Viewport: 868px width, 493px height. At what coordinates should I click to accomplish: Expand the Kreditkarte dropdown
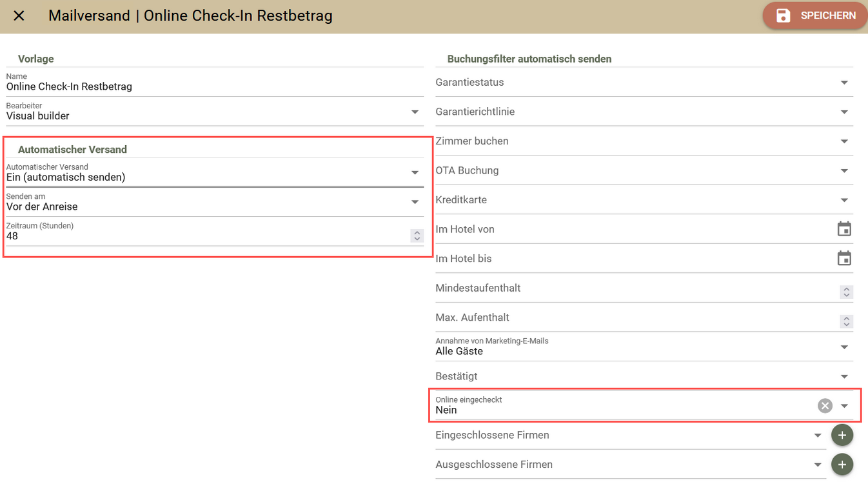(x=644, y=200)
